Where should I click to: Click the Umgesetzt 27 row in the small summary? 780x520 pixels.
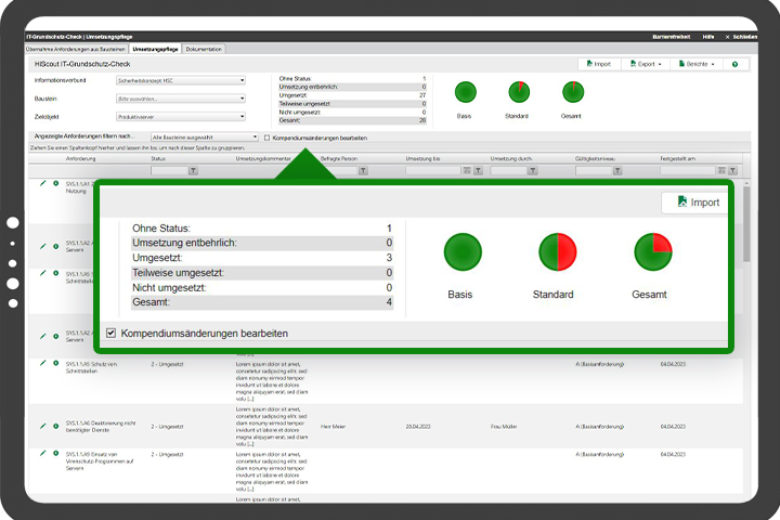[352, 95]
